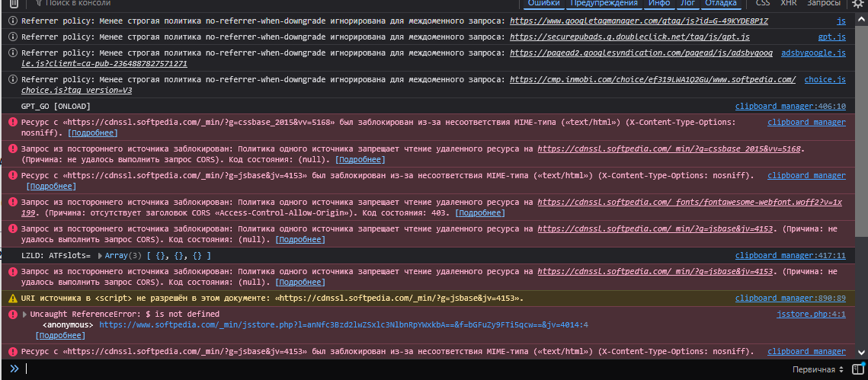868x380 pixels.
Task: Toggle the Отладка filter button
Action: pyautogui.click(x=721, y=3)
